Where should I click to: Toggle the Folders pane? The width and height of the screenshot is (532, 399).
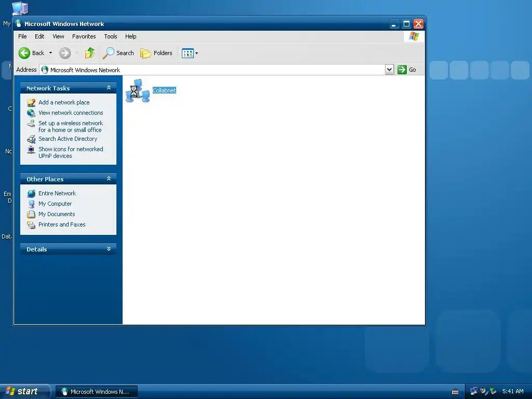(x=156, y=53)
